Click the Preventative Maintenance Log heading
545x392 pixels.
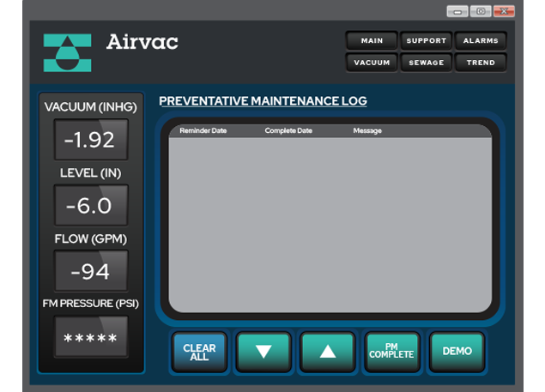[263, 101]
